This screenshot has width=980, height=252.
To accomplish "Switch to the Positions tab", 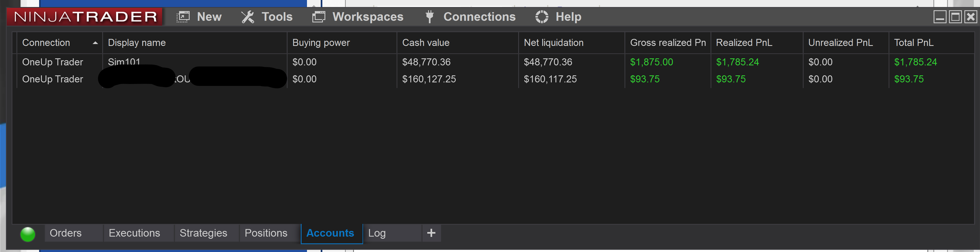I will click(x=266, y=233).
